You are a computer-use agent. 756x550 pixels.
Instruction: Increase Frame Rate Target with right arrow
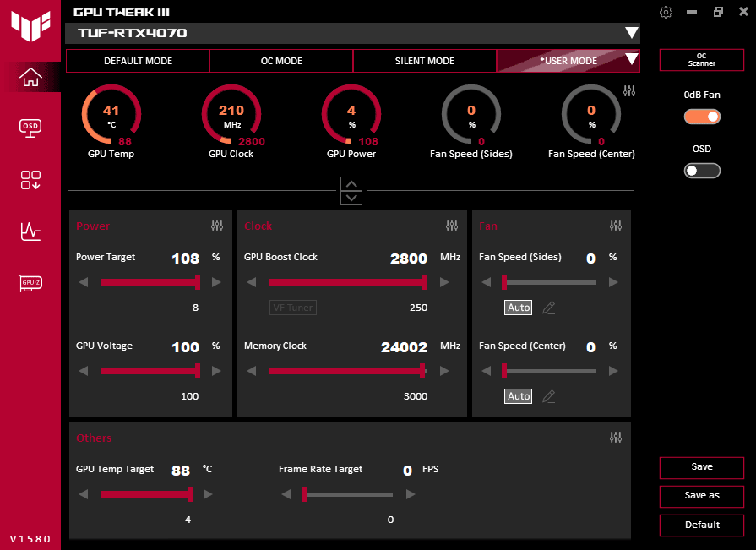click(x=411, y=494)
